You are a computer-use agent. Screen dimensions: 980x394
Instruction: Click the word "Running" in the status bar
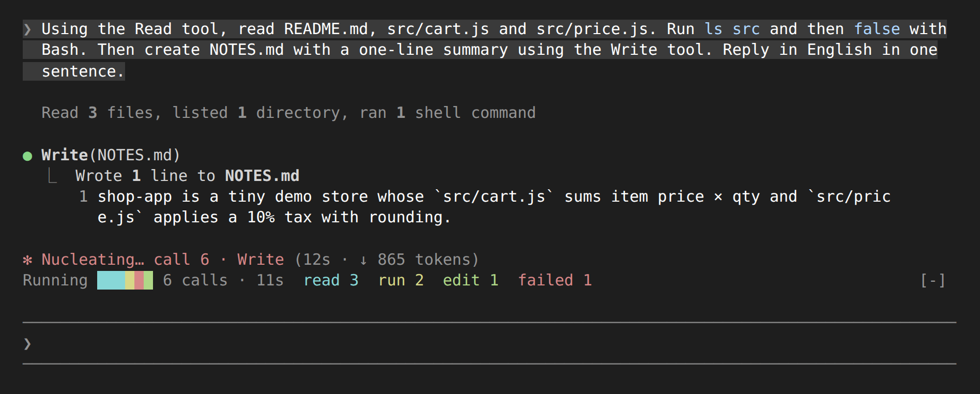click(55, 280)
